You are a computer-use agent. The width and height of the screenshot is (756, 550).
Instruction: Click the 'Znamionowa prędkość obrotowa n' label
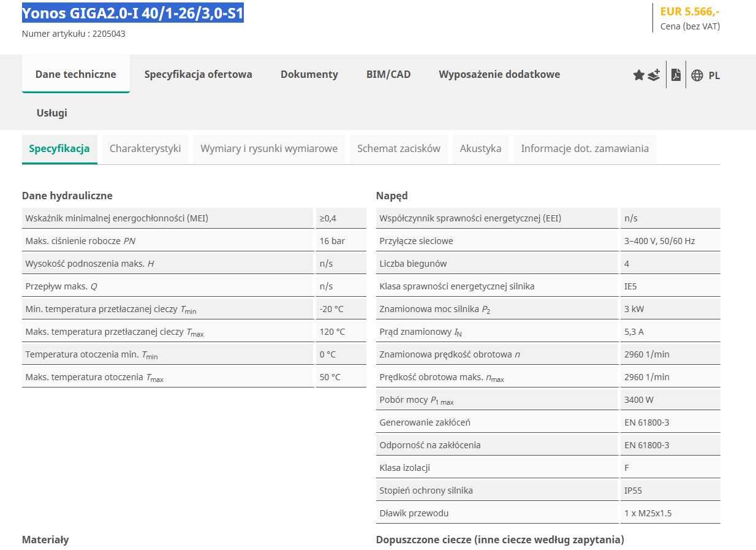450,354
